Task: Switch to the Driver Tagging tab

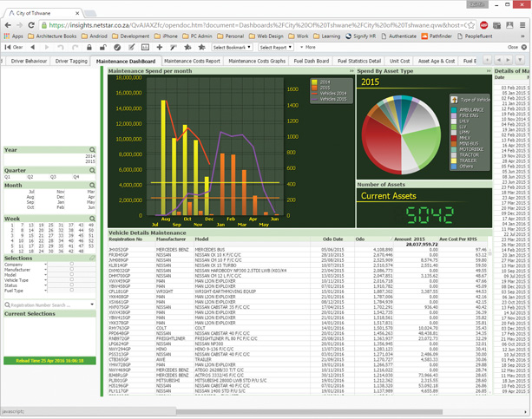Action: point(71,61)
